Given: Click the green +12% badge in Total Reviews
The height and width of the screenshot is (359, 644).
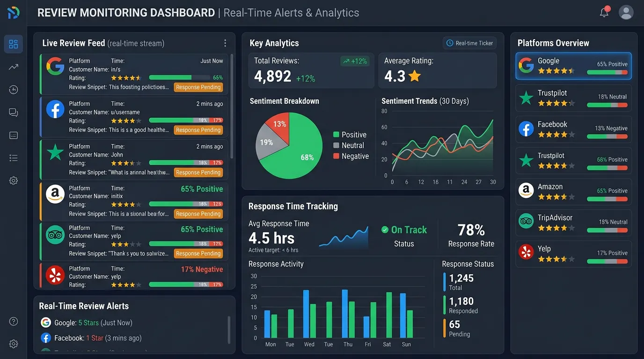Looking at the screenshot, I should click(x=355, y=61).
